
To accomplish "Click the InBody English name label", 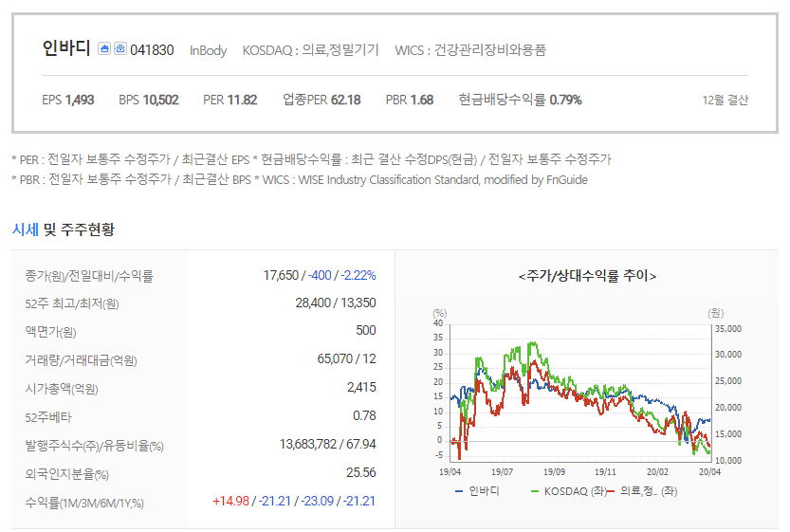I will pos(208,50).
